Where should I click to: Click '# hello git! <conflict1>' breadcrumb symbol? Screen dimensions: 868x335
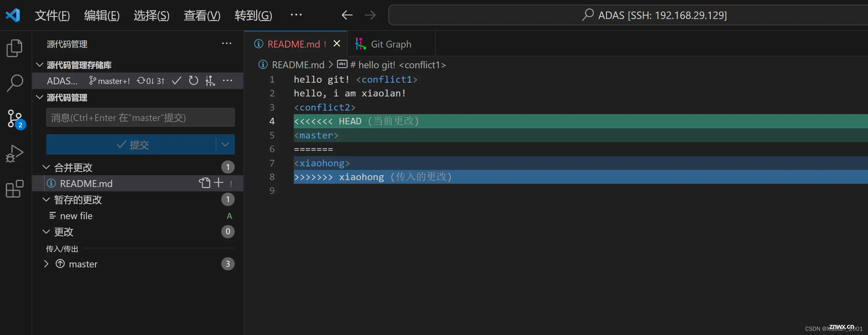point(398,65)
